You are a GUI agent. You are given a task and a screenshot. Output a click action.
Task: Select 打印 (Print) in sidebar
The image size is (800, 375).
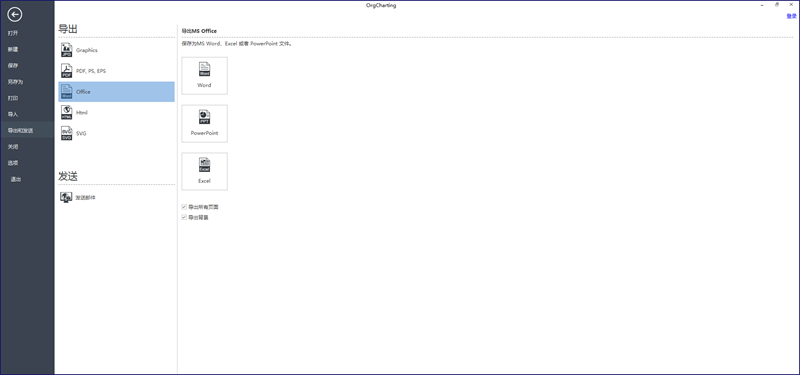[13, 98]
